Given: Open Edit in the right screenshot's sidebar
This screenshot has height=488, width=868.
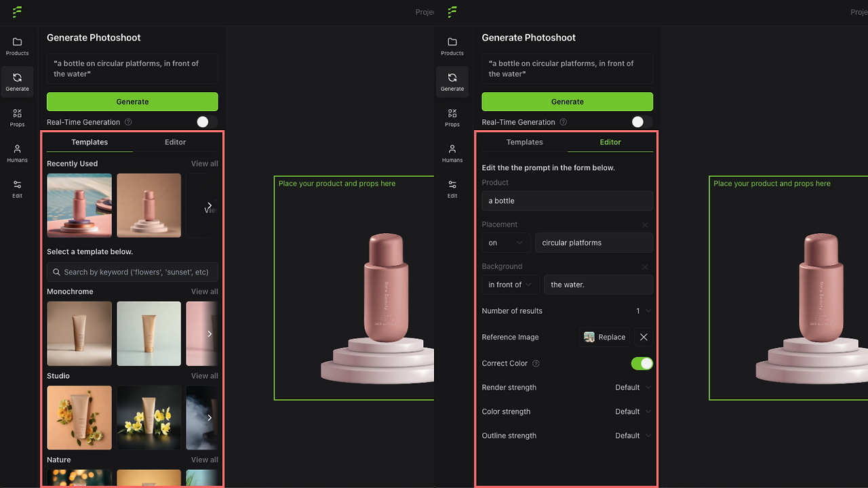Looking at the screenshot, I should point(452,189).
